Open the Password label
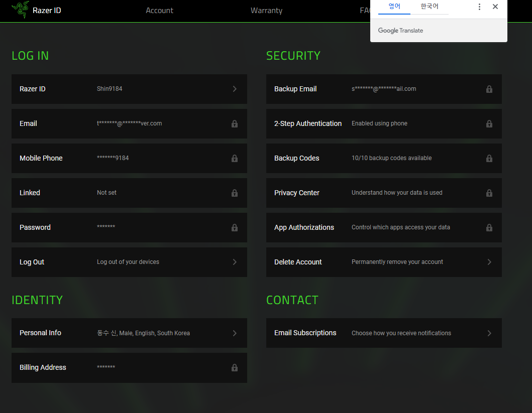 35,227
